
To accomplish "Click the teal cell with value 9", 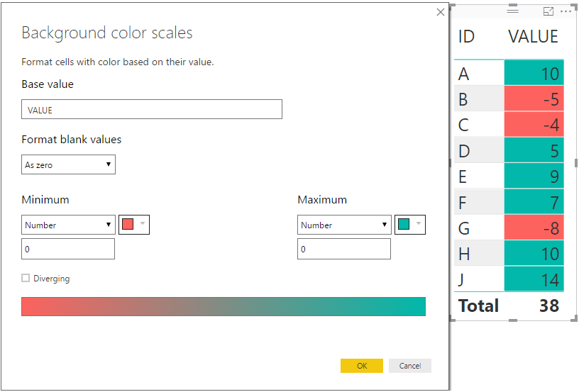I will click(534, 176).
